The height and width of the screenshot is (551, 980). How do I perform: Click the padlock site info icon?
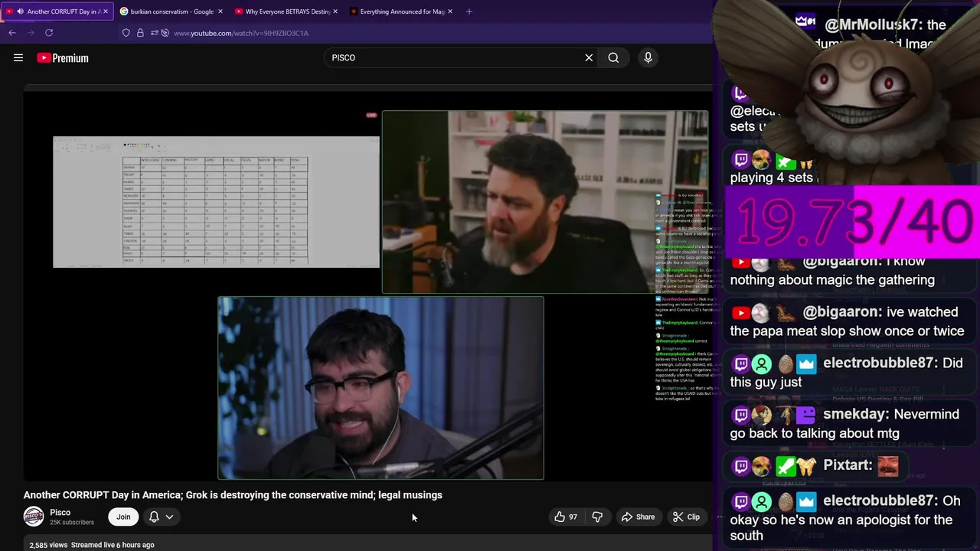[x=140, y=33]
